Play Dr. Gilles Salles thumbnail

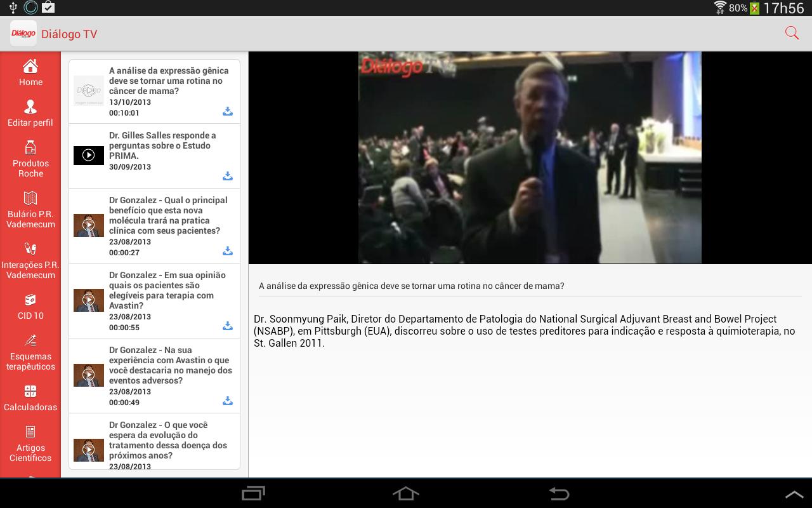coord(89,155)
